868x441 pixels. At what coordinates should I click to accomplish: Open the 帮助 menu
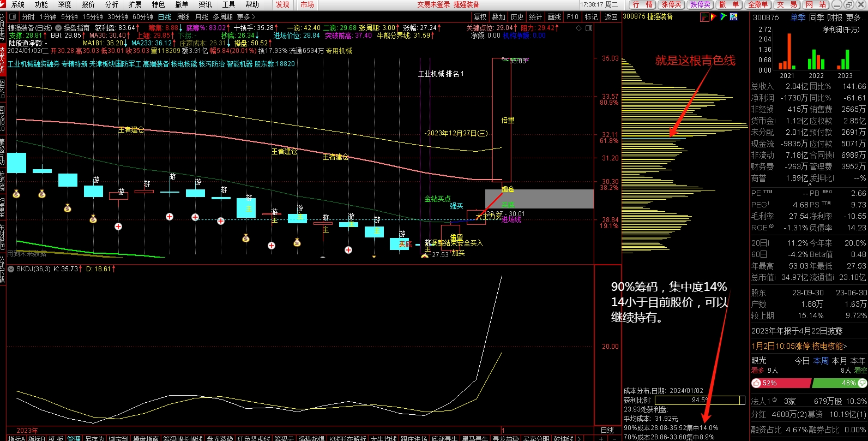[252, 4]
